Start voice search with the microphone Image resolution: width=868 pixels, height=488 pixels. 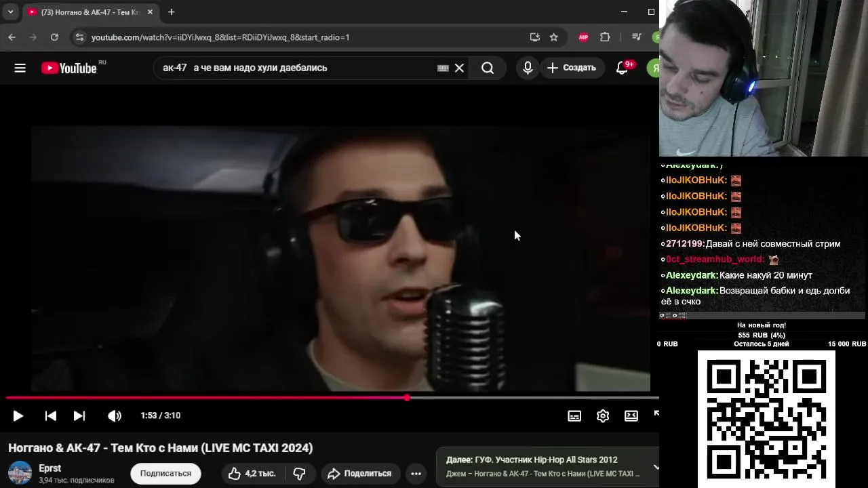tap(528, 68)
